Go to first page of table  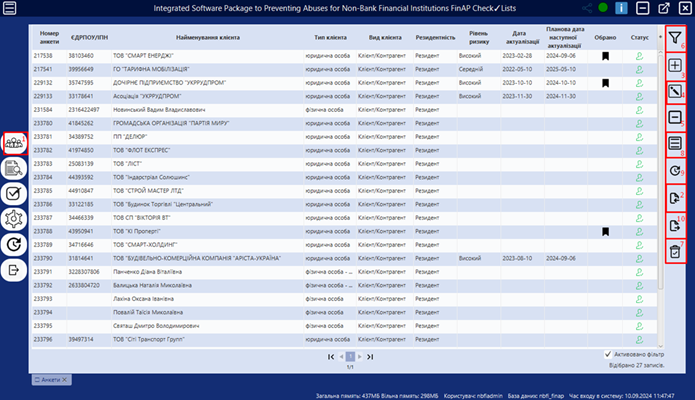click(331, 357)
